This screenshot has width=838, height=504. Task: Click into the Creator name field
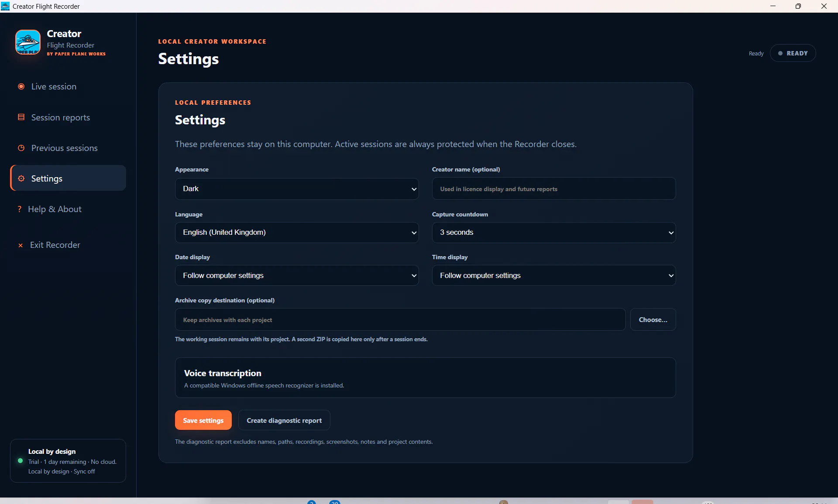tap(554, 189)
